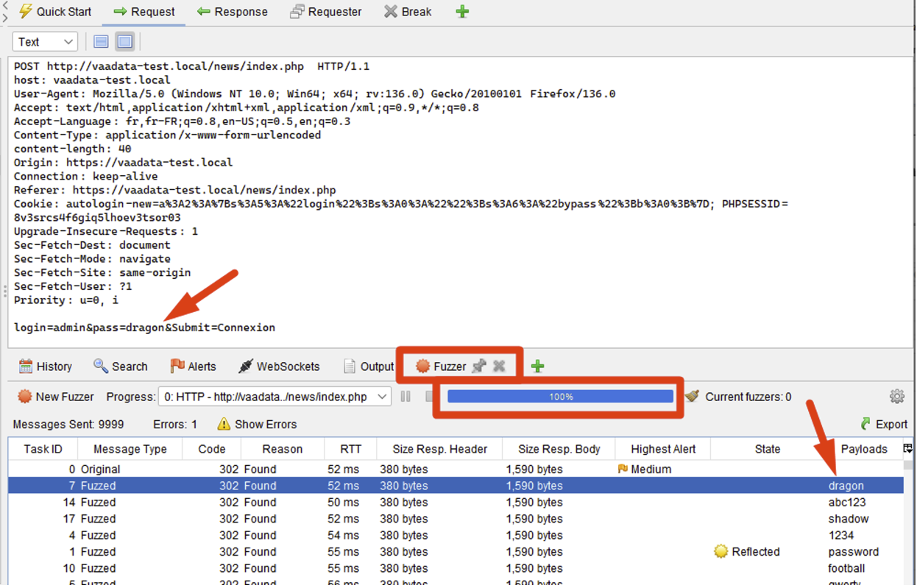917x588 pixels.
Task: Stop the fuzzer scan
Action: click(x=429, y=396)
